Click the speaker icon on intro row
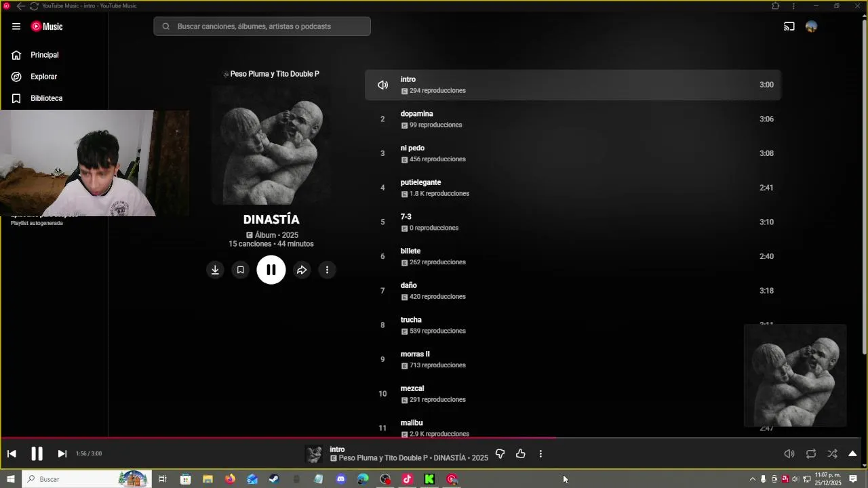This screenshot has width=868, height=488. click(x=382, y=85)
